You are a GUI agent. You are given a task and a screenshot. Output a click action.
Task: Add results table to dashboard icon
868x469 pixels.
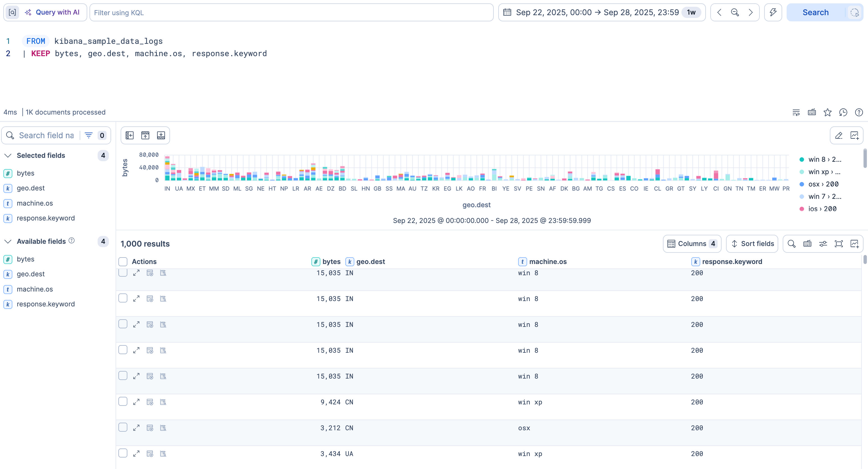pos(855,243)
